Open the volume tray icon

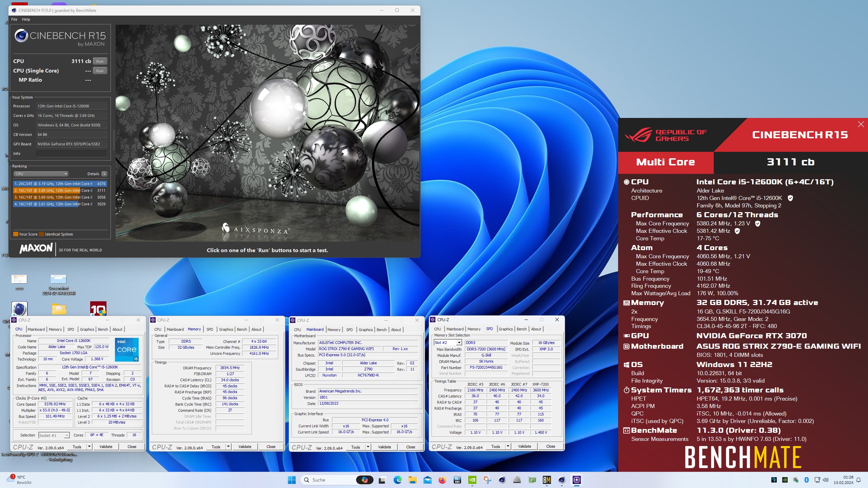(x=826, y=480)
